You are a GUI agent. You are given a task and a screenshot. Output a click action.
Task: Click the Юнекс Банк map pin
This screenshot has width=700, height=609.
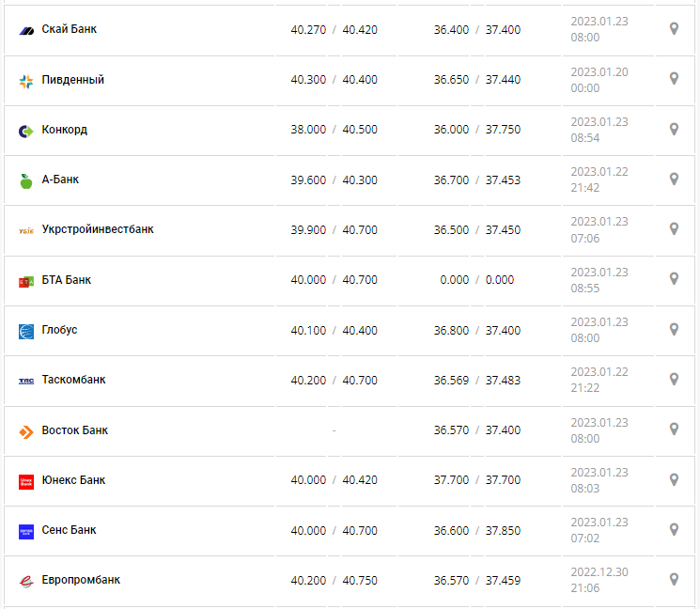[674, 479]
